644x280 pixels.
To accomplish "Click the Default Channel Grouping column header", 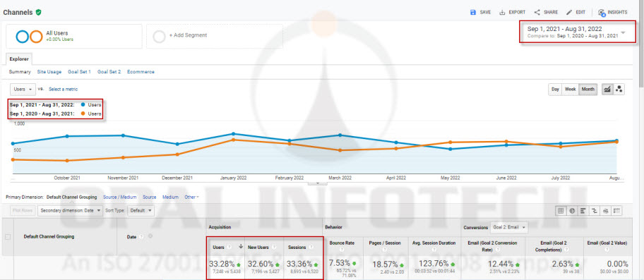I will (x=49, y=236).
